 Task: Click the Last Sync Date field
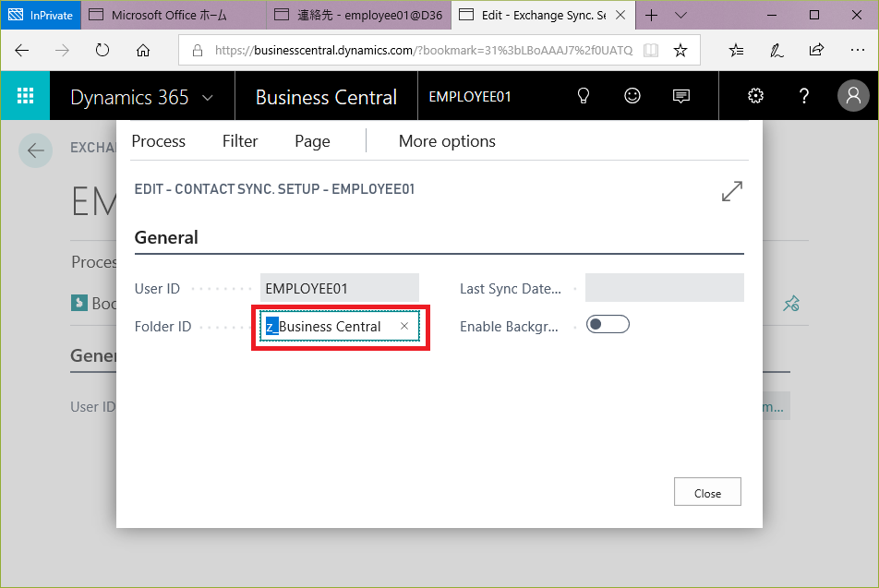click(x=664, y=288)
